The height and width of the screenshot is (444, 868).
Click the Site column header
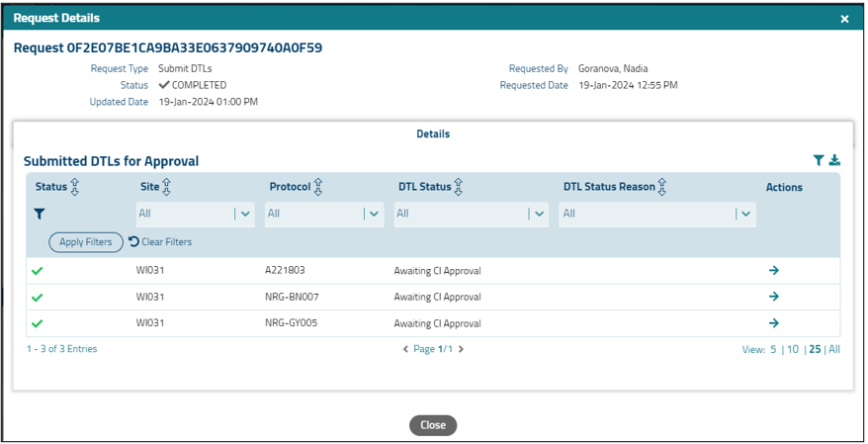pyautogui.click(x=150, y=187)
